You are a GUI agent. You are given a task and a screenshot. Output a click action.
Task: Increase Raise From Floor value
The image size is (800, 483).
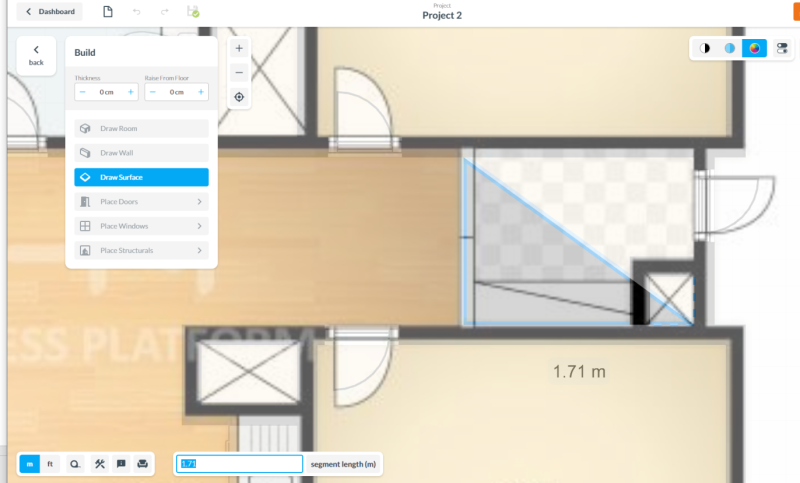201,92
